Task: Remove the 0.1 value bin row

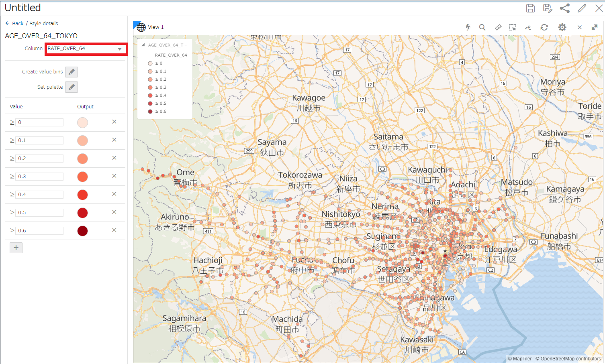Action: coord(114,140)
